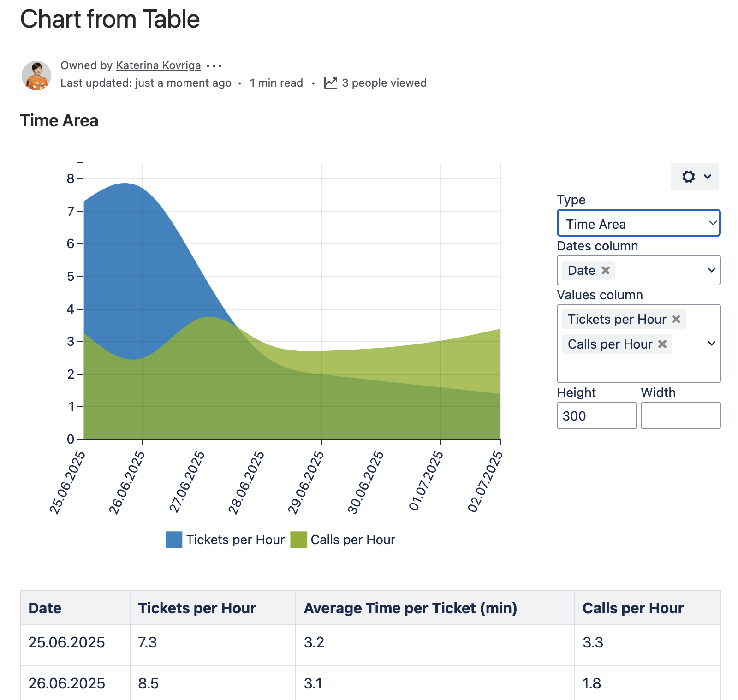Toggle Calls per Hour series in legend

tap(343, 540)
